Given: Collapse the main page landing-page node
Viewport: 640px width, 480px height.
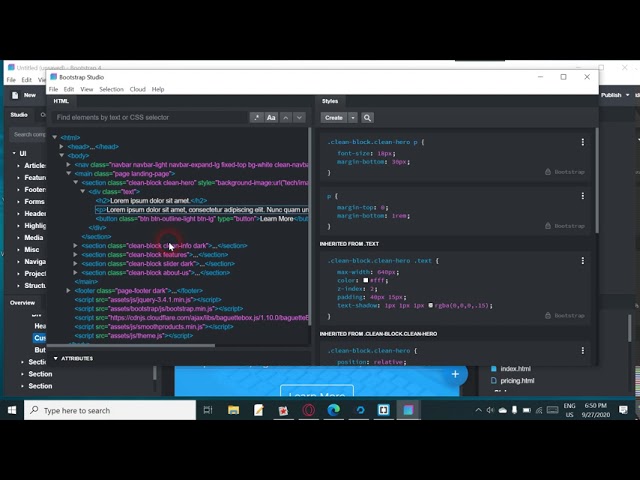Looking at the screenshot, I should point(69,173).
